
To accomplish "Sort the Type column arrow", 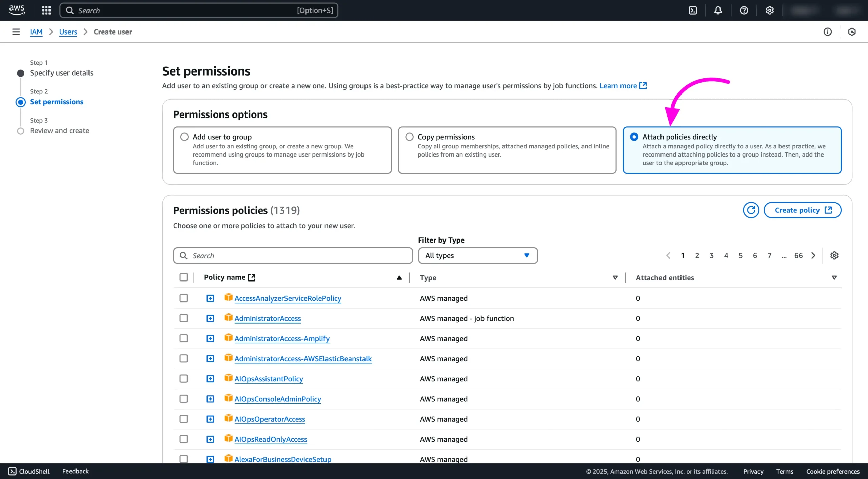I will pos(615,278).
